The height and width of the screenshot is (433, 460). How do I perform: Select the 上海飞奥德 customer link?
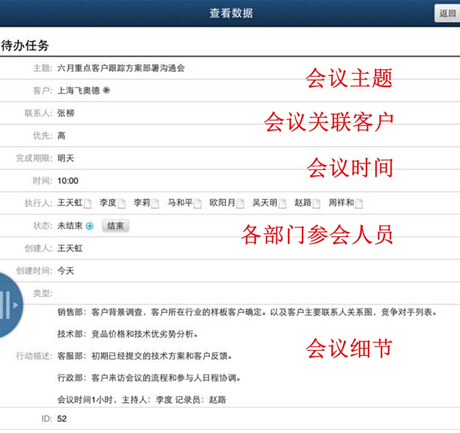pyautogui.click(x=79, y=90)
